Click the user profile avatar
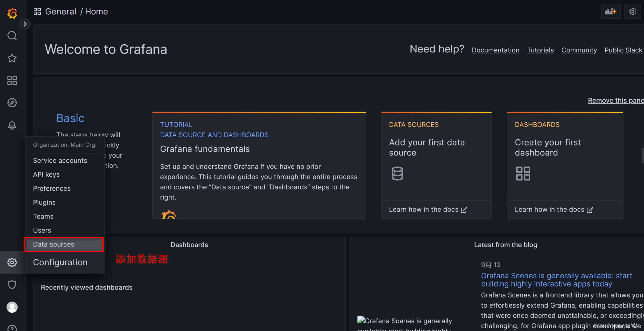The height and width of the screenshot is (331, 644). pyautogui.click(x=12, y=307)
